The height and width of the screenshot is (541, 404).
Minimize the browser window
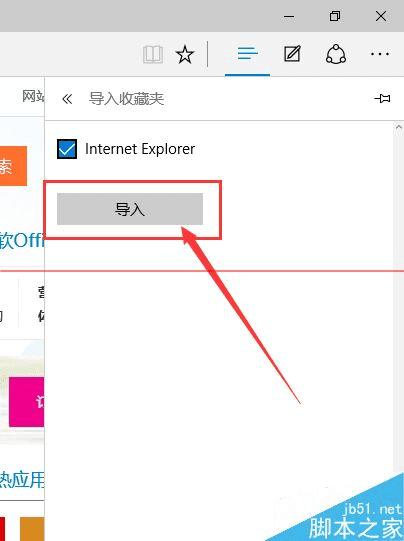289,16
